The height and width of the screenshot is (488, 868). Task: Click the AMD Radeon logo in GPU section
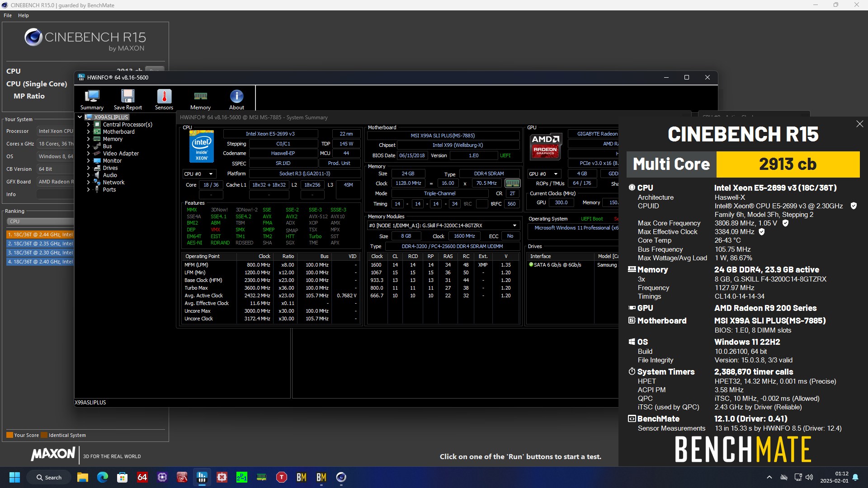[545, 146]
